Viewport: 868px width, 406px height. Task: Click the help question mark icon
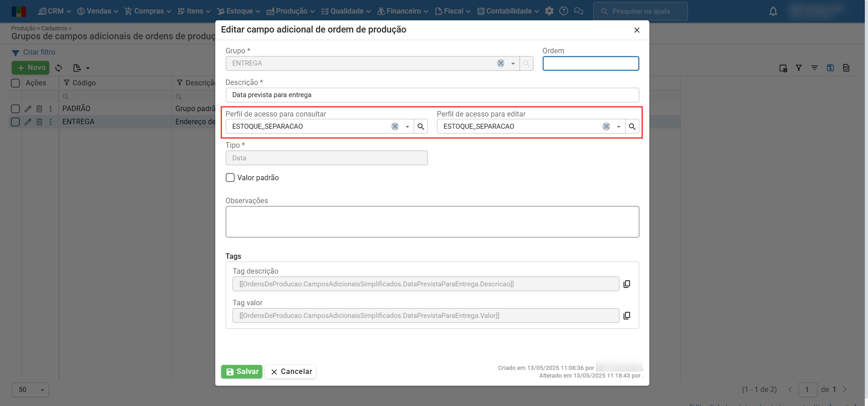coord(564,11)
